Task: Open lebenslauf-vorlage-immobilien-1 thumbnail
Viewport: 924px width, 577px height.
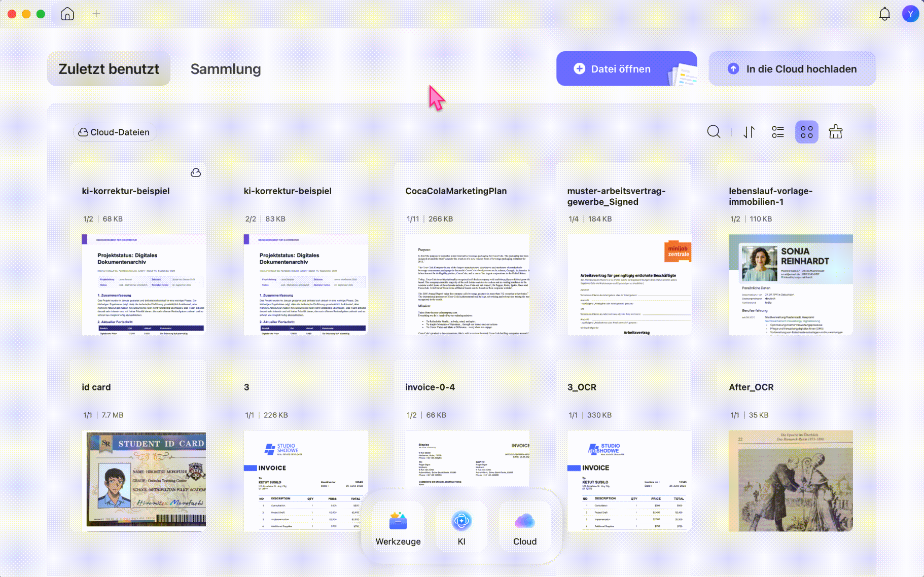Action: coord(791,284)
